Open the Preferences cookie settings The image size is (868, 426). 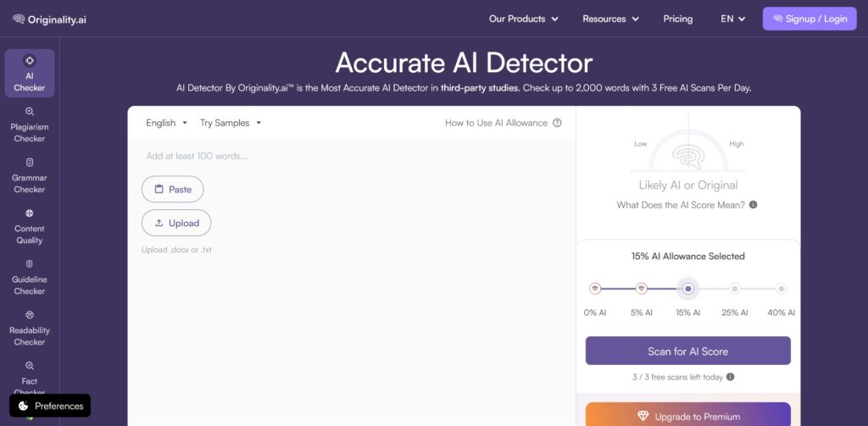pos(50,406)
